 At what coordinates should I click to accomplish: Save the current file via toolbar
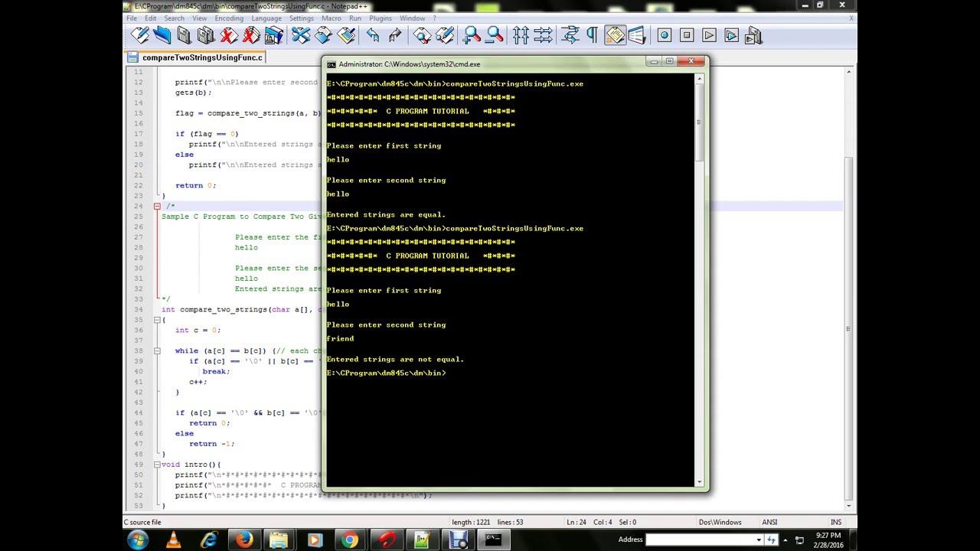[x=184, y=35]
